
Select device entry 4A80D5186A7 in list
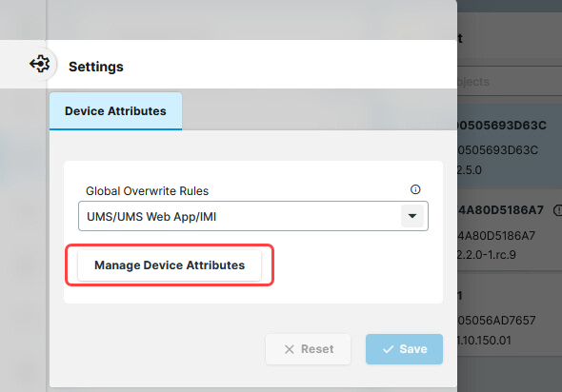point(510,230)
